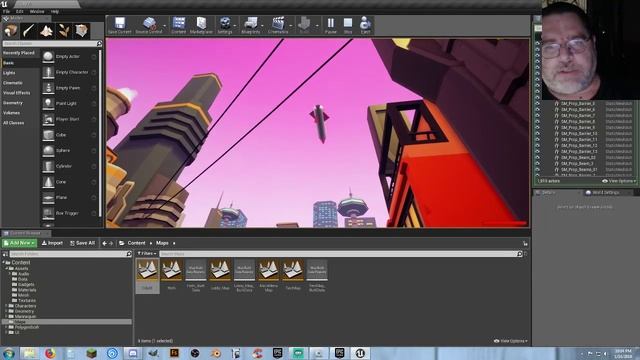
Task: Select the Plane primitive item
Action: coord(69,198)
